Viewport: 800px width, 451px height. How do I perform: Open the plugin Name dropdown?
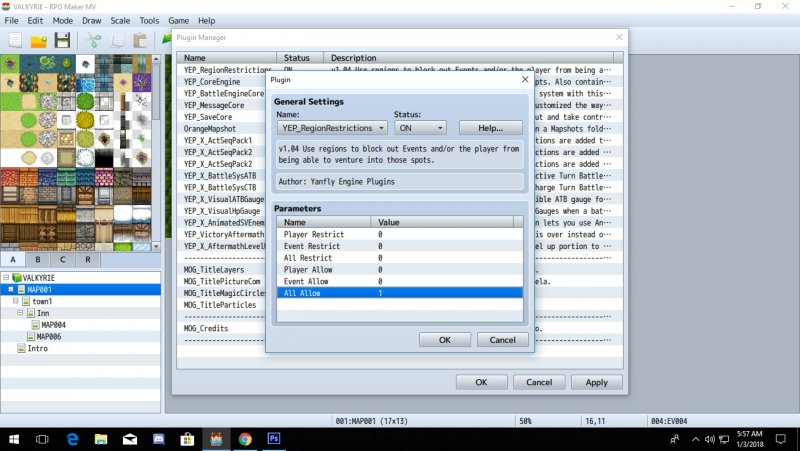point(332,128)
